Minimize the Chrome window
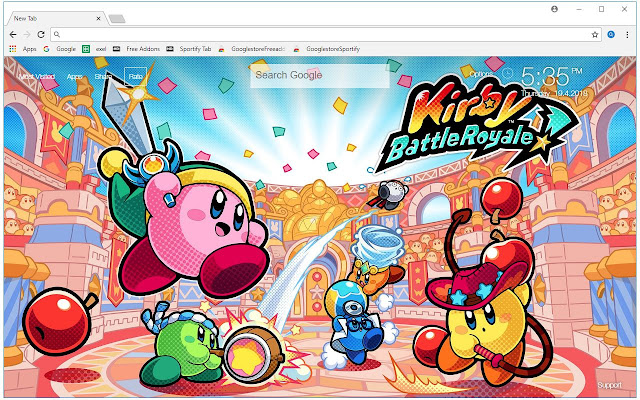The height and width of the screenshot is (400, 640). coord(579,9)
